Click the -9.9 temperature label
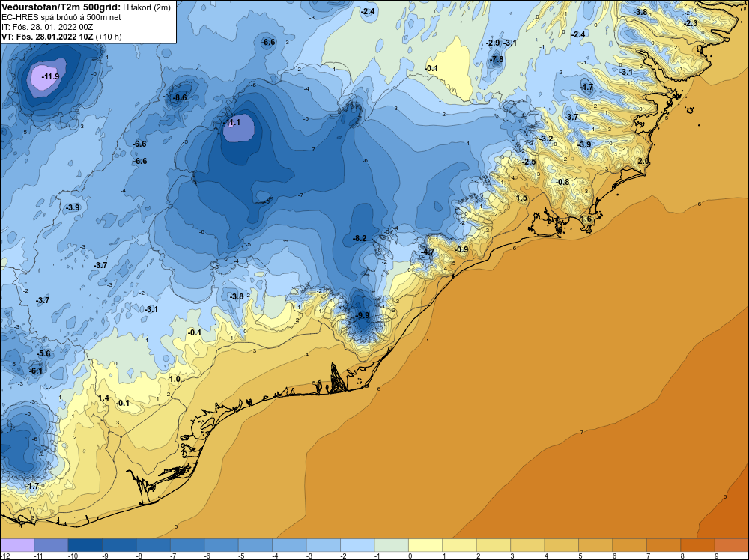This screenshot has height=560, width=749. (363, 316)
